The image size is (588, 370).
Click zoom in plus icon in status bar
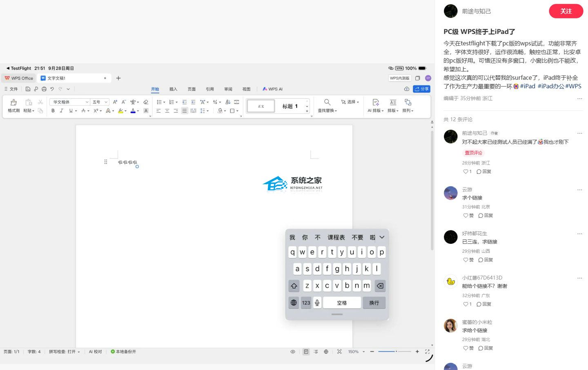click(417, 352)
